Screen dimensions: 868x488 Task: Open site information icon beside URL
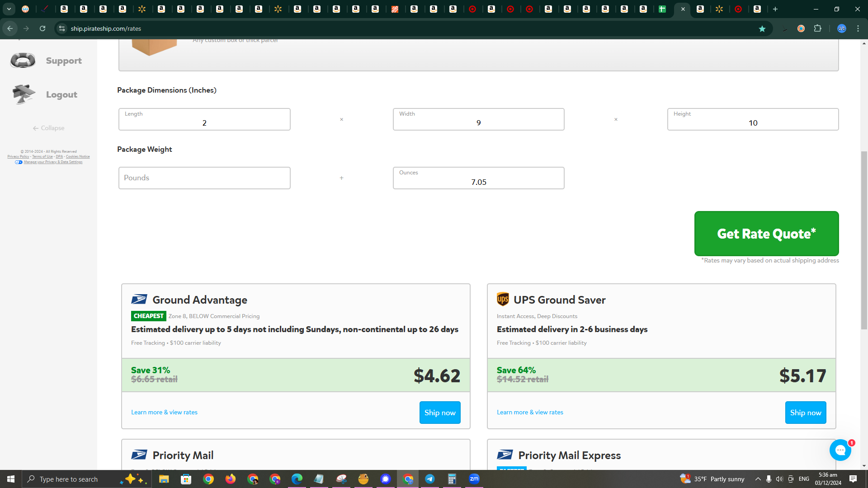(62, 28)
